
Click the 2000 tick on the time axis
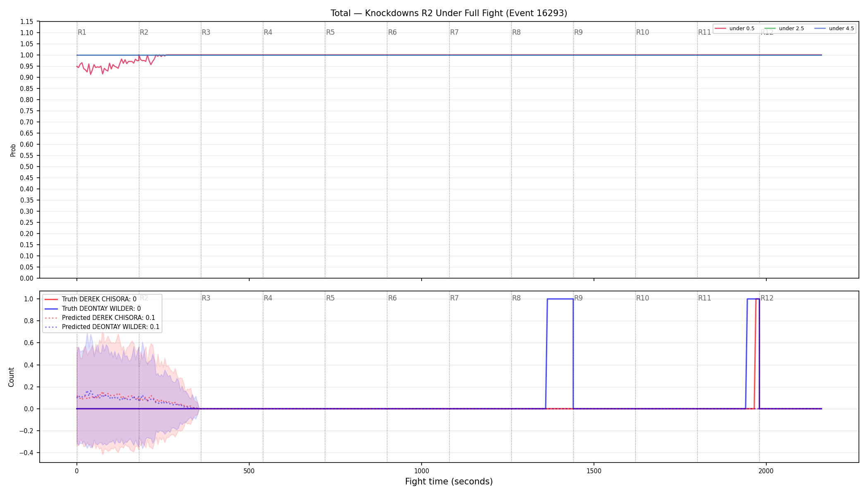[x=766, y=471]
